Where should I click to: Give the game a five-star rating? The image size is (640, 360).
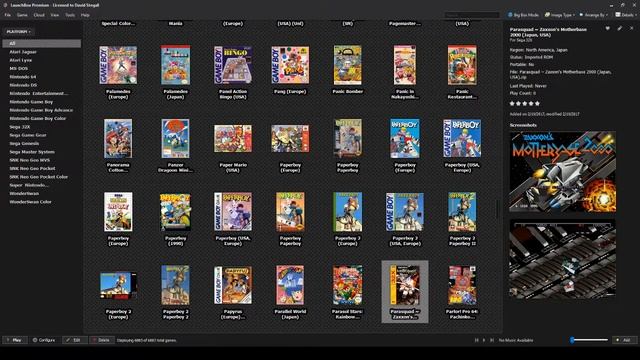coord(537,104)
